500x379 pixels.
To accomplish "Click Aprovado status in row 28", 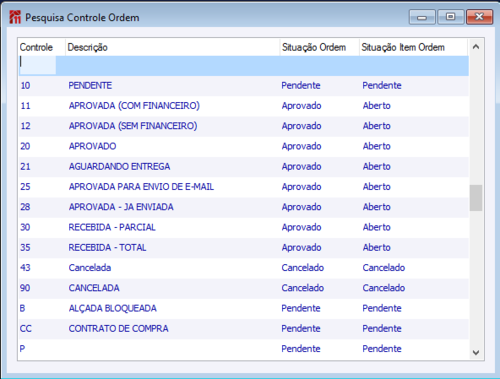I will click(x=301, y=207).
